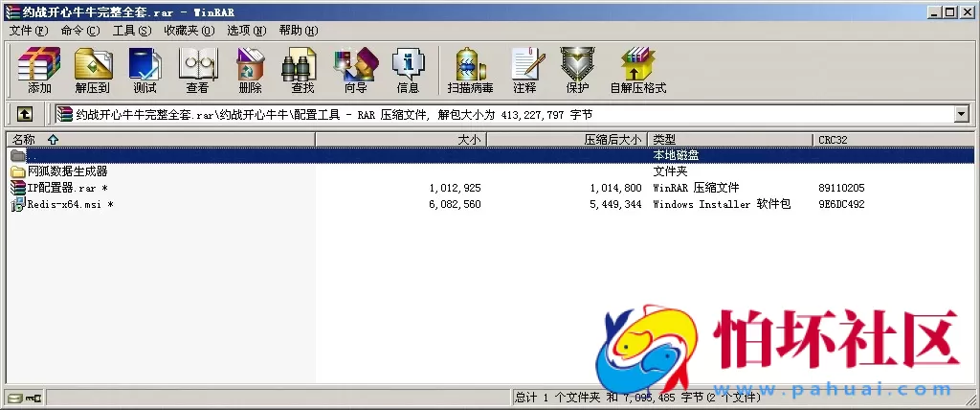
Task: Sort by 名称 column header
Action: (161, 140)
